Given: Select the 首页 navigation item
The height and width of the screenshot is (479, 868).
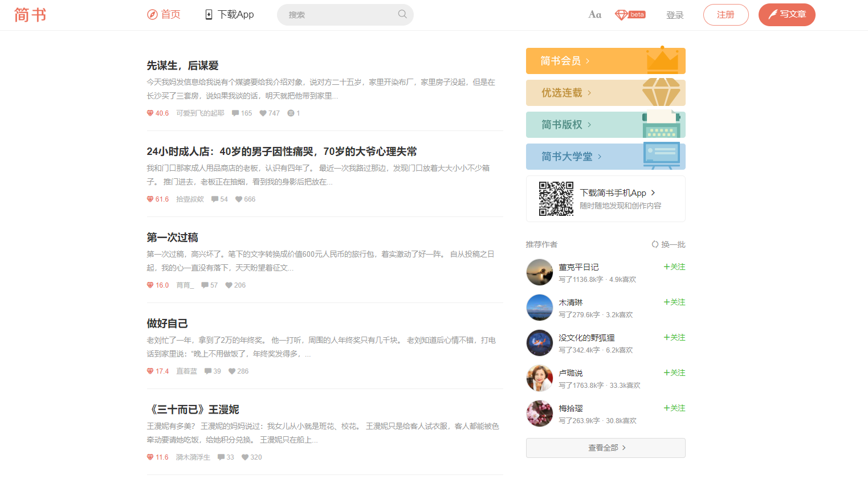Looking at the screenshot, I should 164,14.
